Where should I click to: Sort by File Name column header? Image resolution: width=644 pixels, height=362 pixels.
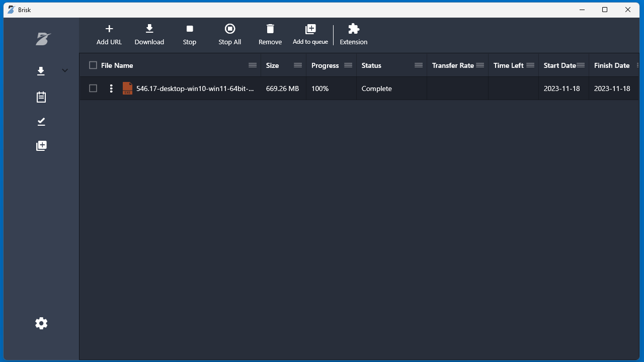click(x=117, y=65)
